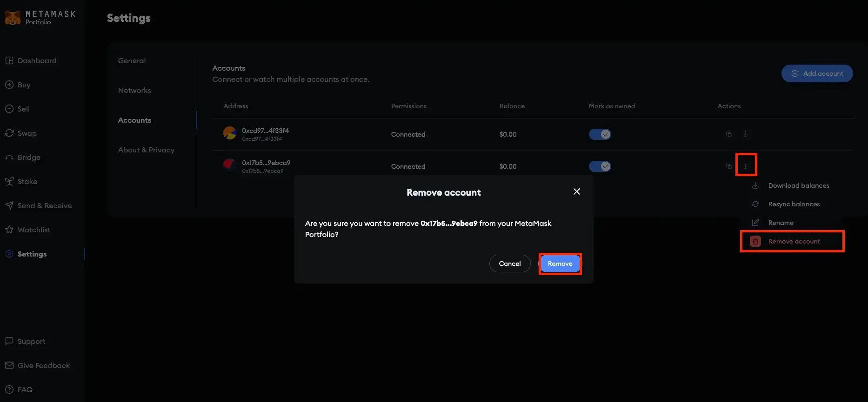
Task: Click the Mark as owned header
Action: tap(612, 106)
